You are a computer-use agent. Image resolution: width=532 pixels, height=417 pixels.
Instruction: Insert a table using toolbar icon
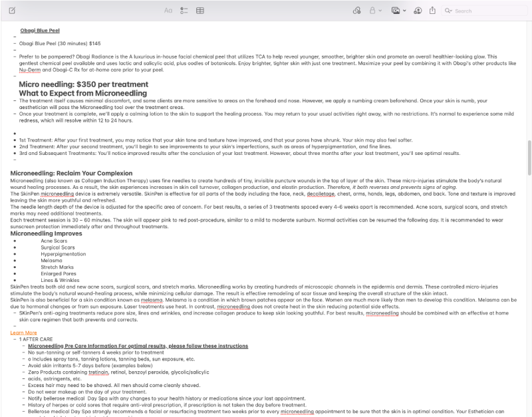pos(200,11)
